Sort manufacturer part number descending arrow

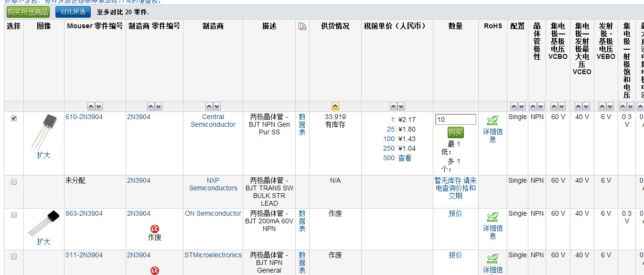click(158, 107)
